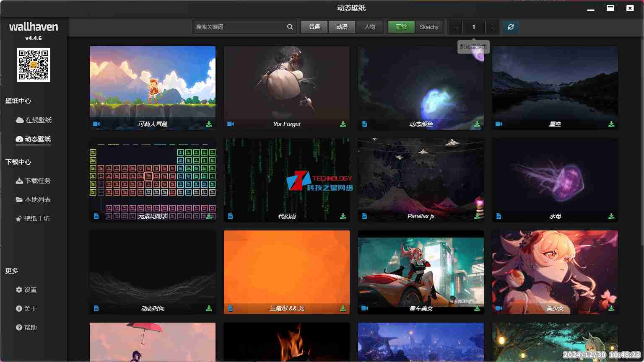644x362 pixels.
Task: Click the refresh wallpapers icon
Action: [x=510, y=27]
